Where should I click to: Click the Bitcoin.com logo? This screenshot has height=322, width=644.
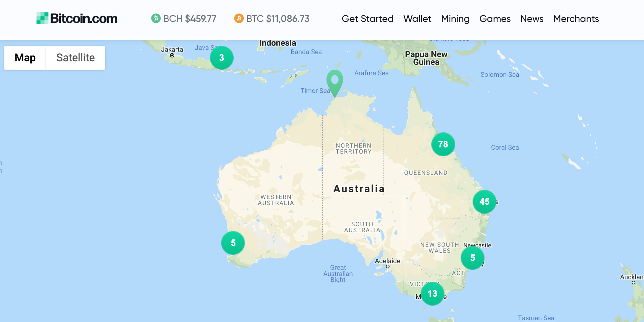[77, 19]
